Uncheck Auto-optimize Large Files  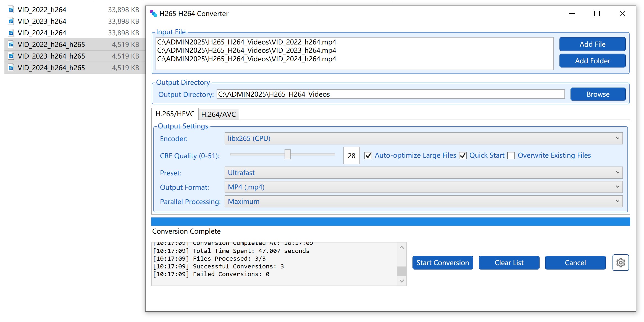point(368,156)
